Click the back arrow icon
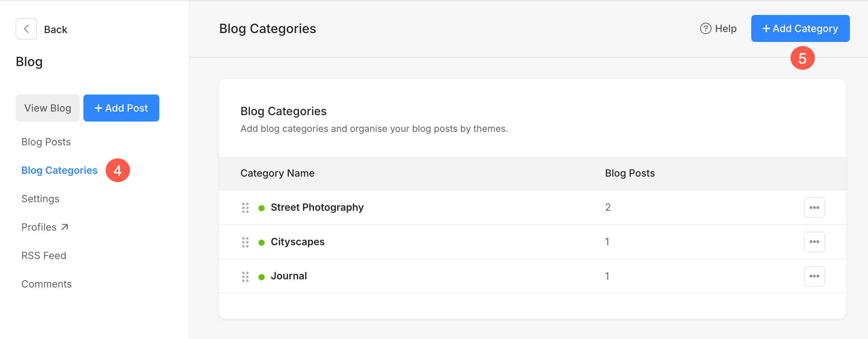This screenshot has height=339, width=868. click(26, 29)
